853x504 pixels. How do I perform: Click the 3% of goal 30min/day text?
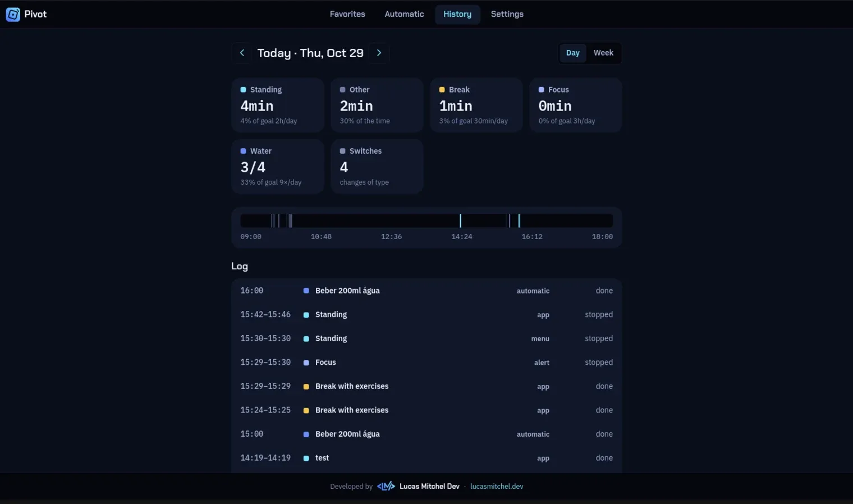click(474, 121)
